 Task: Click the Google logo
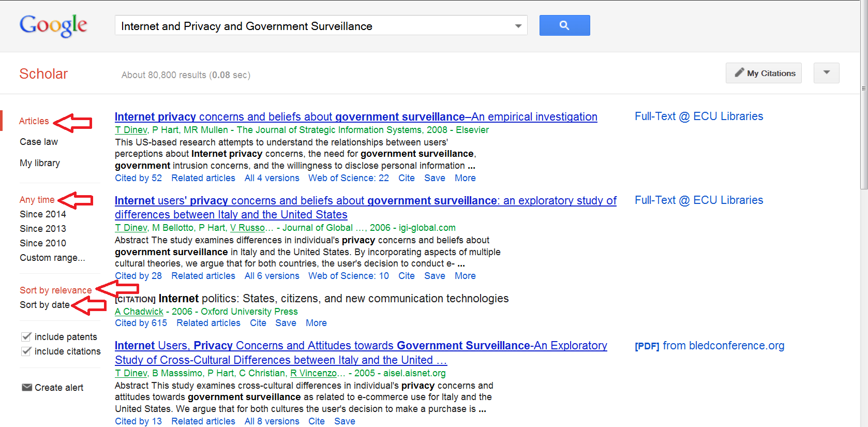point(53,26)
